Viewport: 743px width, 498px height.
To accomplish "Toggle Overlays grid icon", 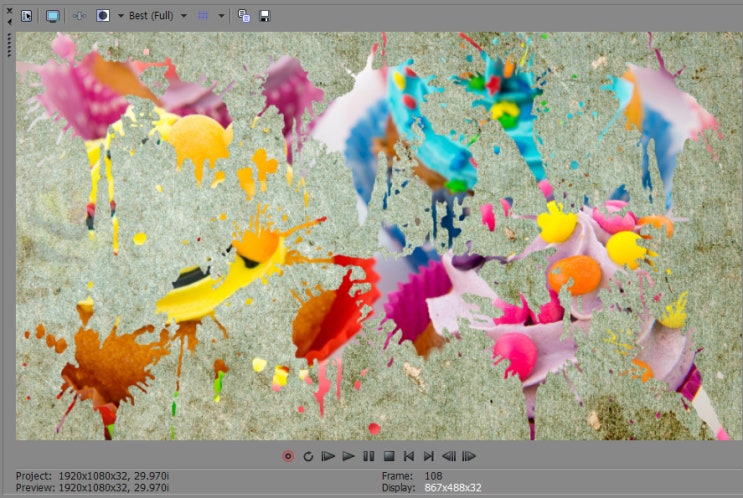I will click(203, 16).
